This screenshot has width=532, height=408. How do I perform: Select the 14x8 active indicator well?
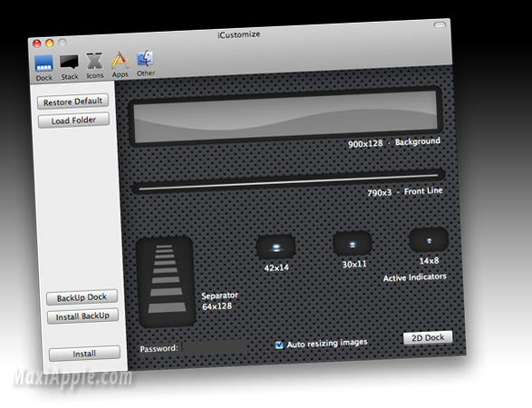tap(429, 240)
